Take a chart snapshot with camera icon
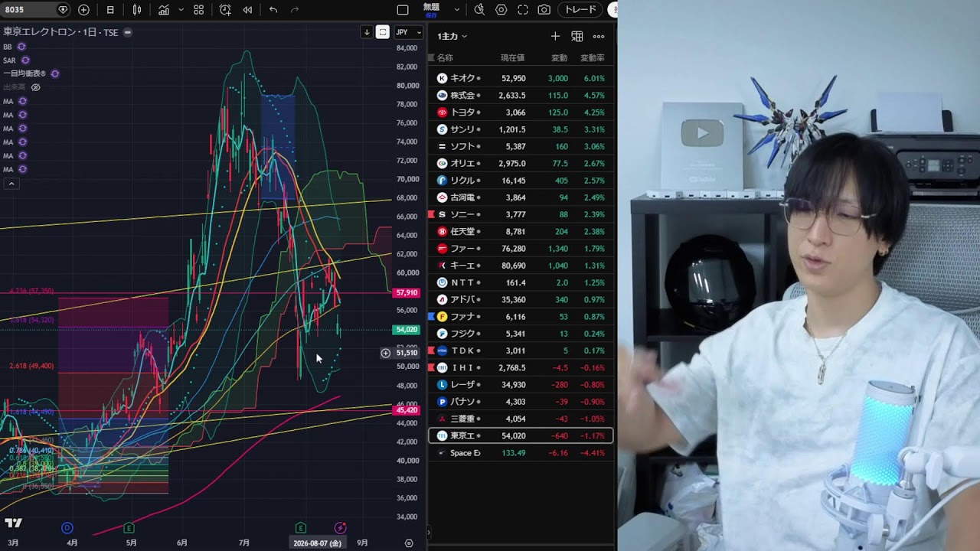980x551 pixels. coord(544,10)
